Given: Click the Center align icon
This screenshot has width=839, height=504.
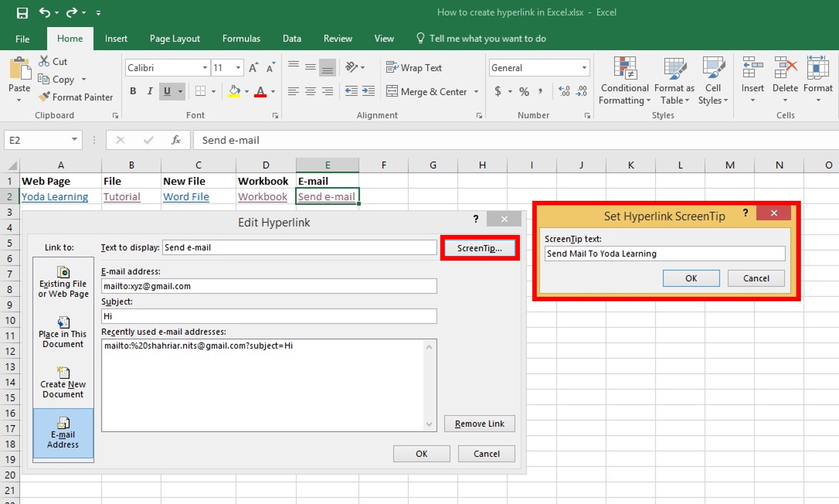Looking at the screenshot, I should point(311,91).
